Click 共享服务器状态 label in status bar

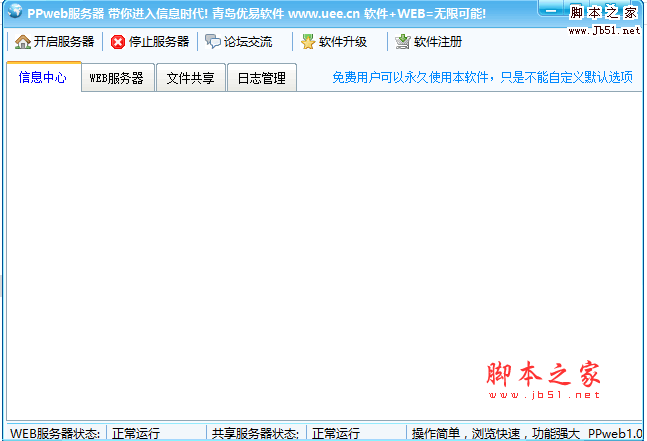pos(255,433)
